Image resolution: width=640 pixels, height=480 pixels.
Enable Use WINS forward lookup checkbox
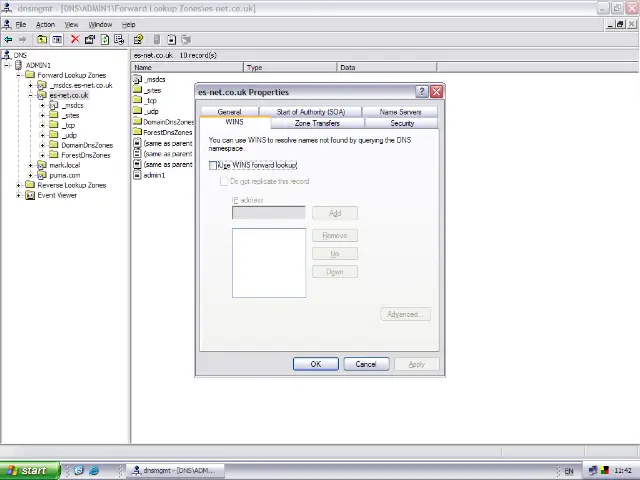[213, 165]
